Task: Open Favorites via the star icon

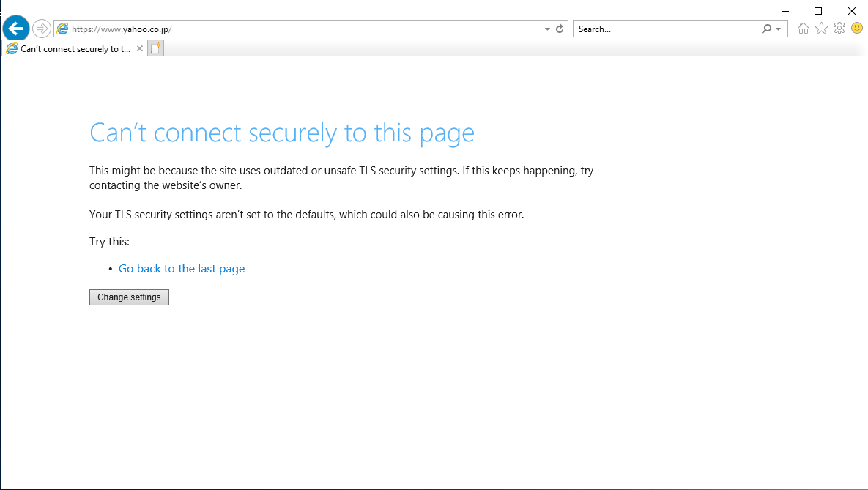Action: pyautogui.click(x=821, y=29)
